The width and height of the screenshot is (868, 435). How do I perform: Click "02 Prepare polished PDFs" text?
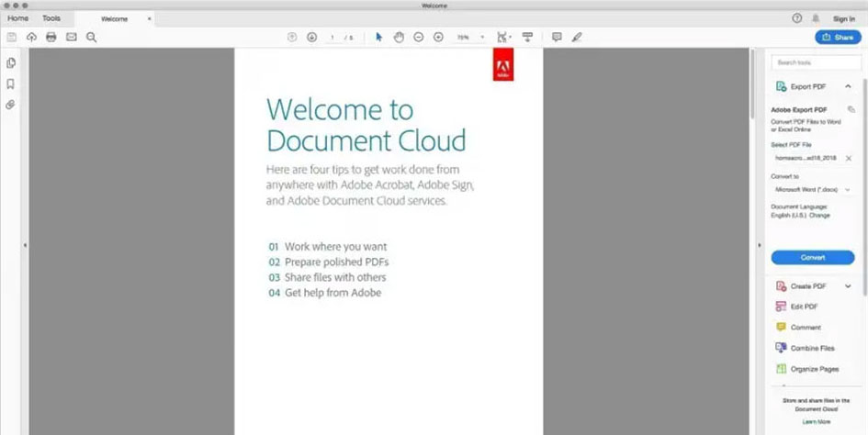point(329,262)
